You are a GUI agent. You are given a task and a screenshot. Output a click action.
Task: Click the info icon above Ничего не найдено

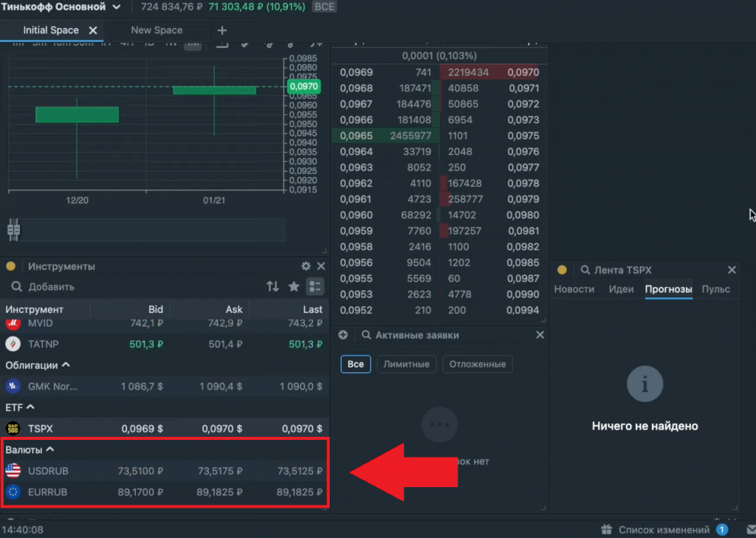(x=645, y=384)
